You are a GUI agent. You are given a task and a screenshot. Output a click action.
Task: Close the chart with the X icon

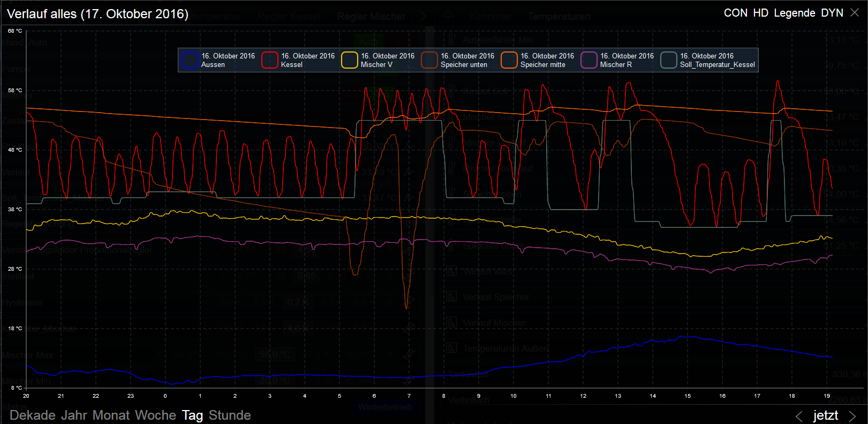(855, 13)
